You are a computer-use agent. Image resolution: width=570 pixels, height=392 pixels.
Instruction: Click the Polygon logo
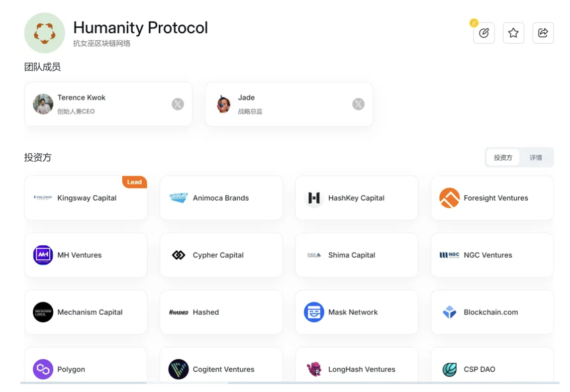coord(43,369)
